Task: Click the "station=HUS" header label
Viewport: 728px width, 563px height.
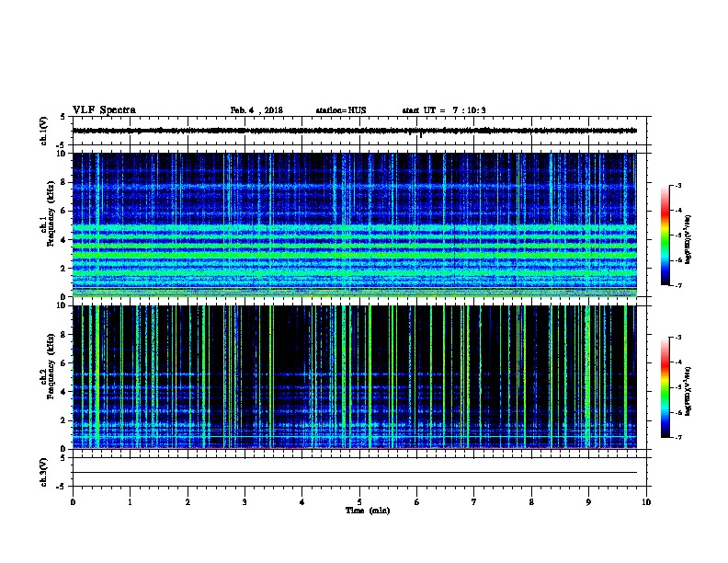Action: click(x=341, y=110)
